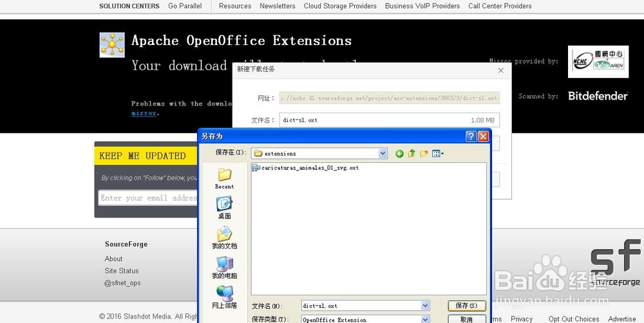Screen dimensions: 644x323
Task: Open 桌面 (Desktop) in sidebar
Action: pyautogui.click(x=224, y=208)
